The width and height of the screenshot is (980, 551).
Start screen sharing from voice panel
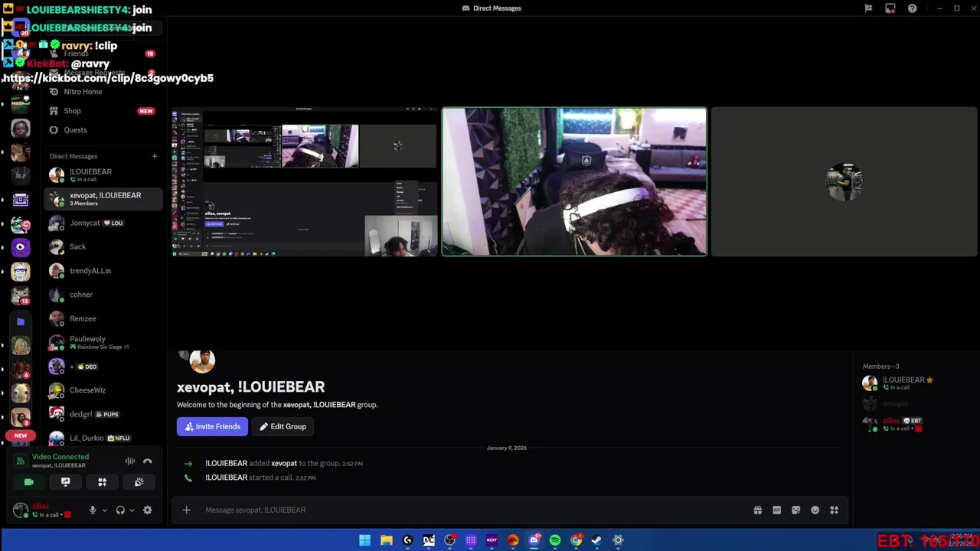pyautogui.click(x=66, y=482)
